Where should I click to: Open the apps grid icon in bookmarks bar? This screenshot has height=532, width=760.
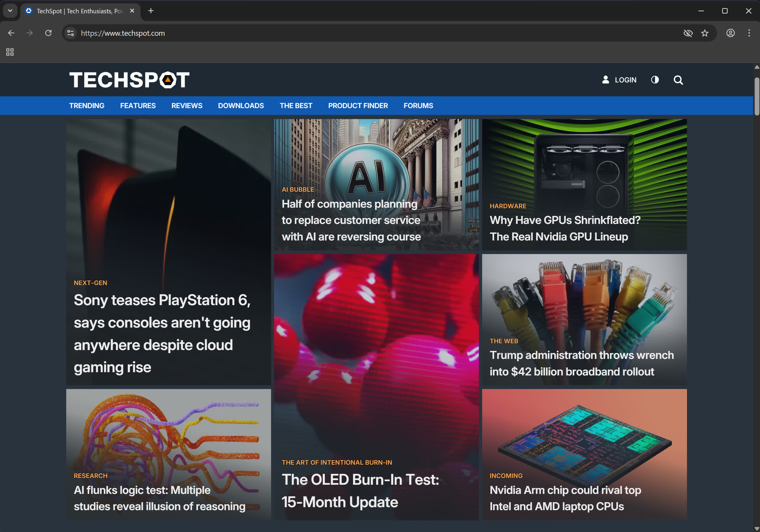click(10, 52)
